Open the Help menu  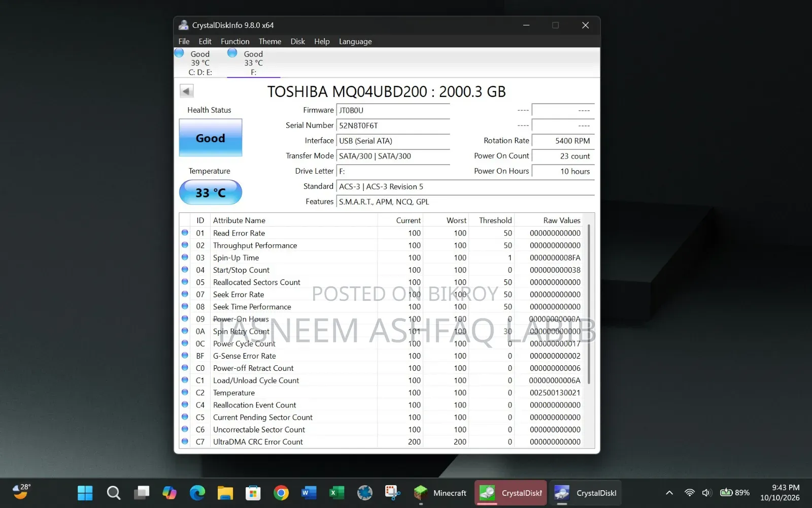322,42
